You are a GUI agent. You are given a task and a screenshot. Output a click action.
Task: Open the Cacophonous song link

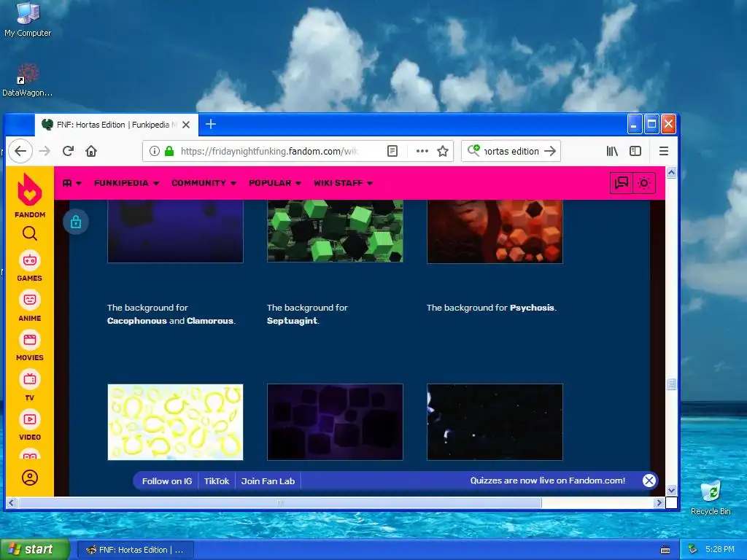[x=136, y=321]
